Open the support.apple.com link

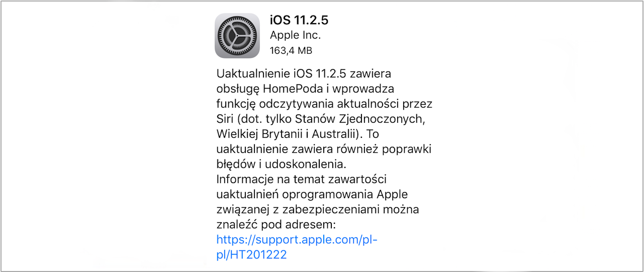click(x=297, y=240)
